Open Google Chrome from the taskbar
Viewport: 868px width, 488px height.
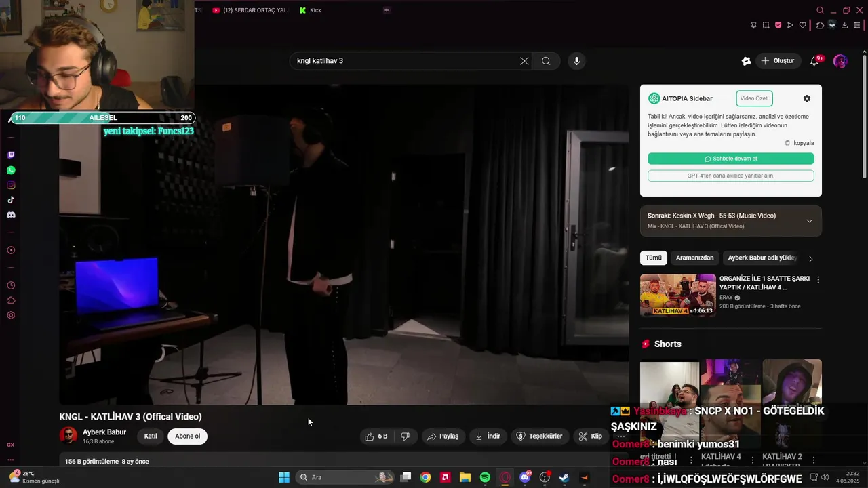(425, 477)
